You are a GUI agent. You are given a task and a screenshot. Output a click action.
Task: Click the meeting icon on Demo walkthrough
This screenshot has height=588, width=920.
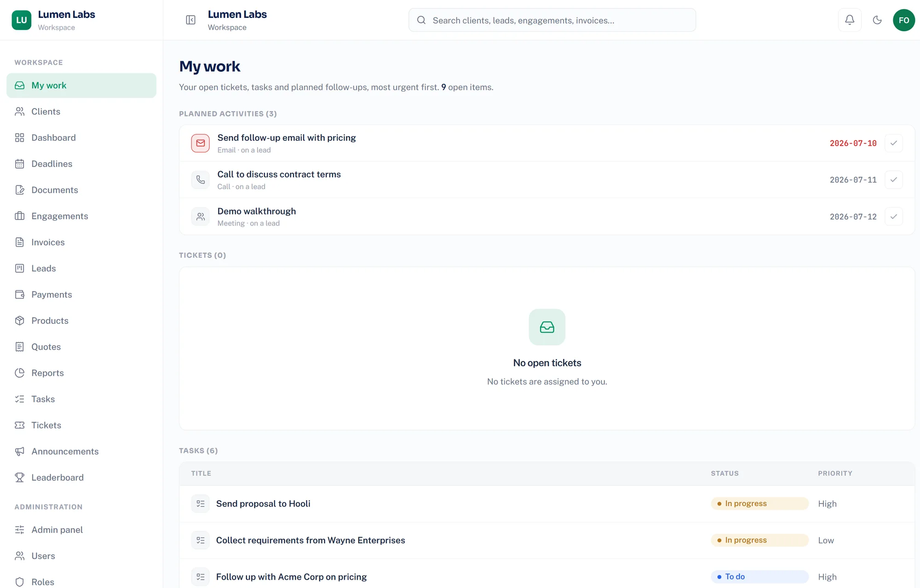point(201,216)
